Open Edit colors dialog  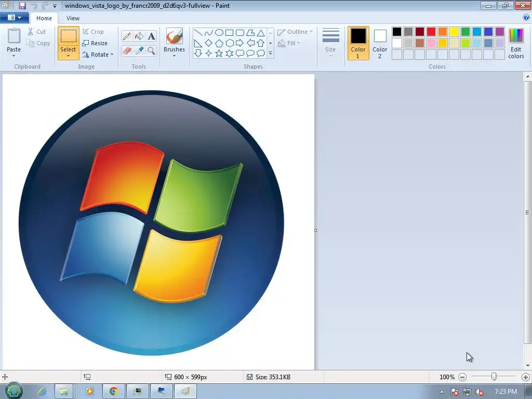click(516, 43)
